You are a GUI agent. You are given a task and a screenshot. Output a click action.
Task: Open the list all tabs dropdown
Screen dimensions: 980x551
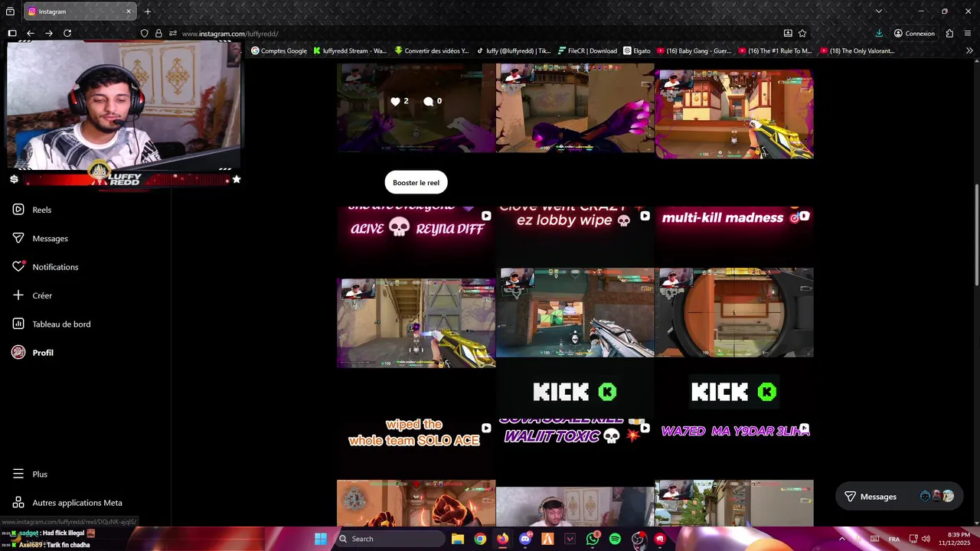coord(878,11)
